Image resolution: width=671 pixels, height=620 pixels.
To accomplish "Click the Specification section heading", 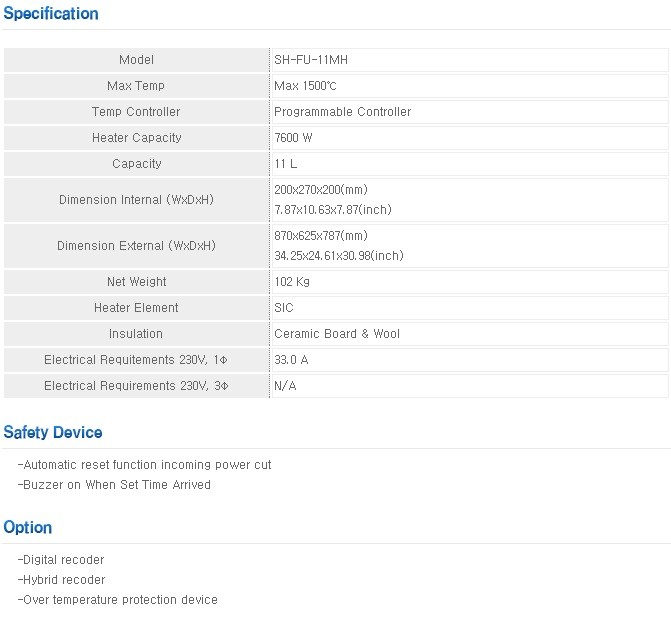I will (x=51, y=14).
